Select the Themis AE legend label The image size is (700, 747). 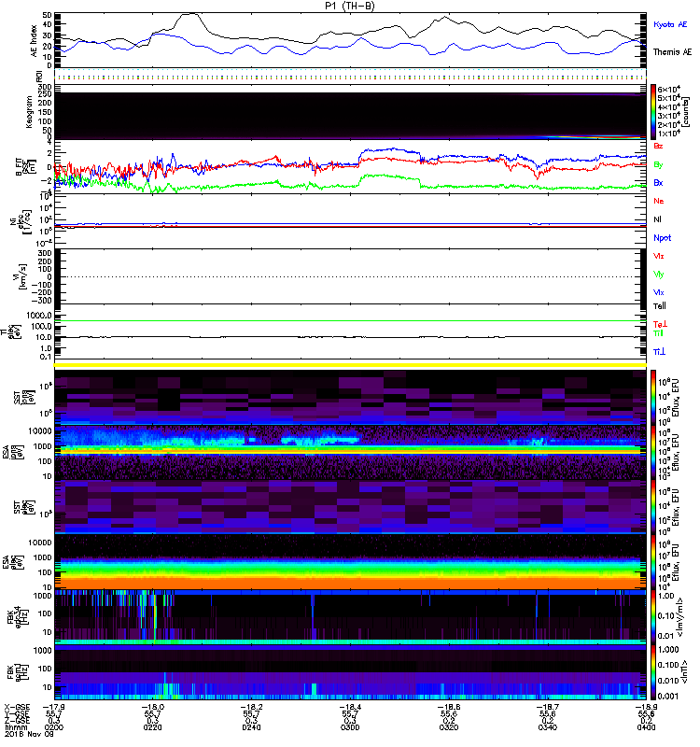pyautogui.click(x=672, y=52)
